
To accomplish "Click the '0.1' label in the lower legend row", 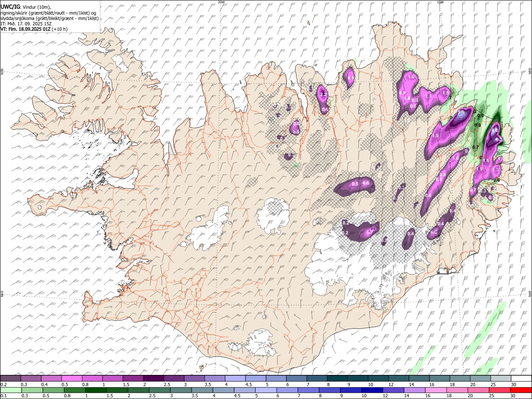I will coord(3,396).
